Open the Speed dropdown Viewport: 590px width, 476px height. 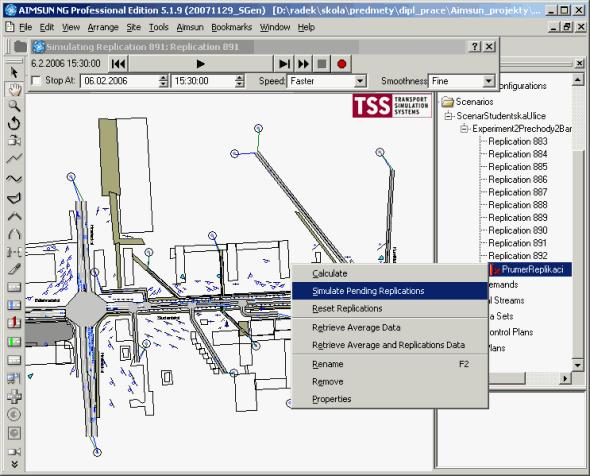click(360, 81)
